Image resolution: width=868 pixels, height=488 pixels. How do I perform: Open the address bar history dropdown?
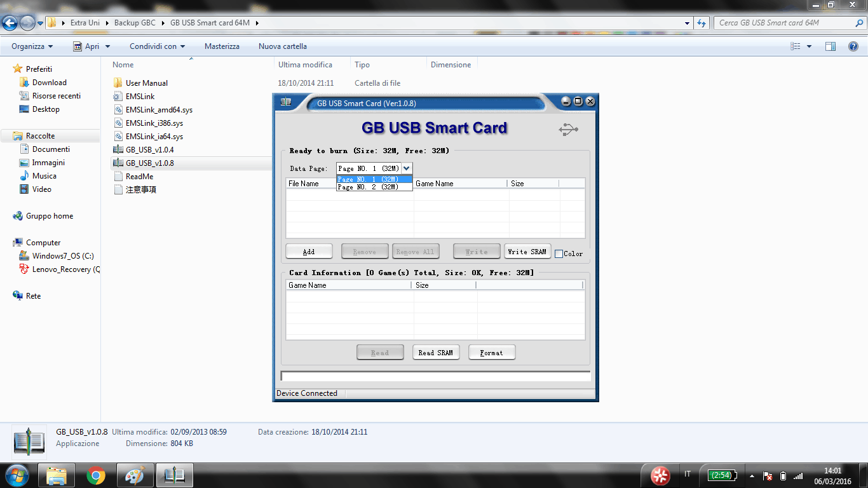coord(688,23)
